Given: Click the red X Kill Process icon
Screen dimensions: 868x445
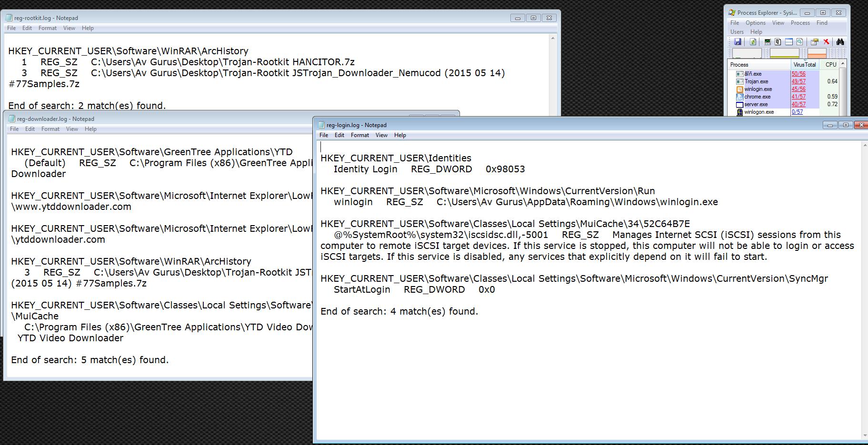Looking at the screenshot, I should [x=826, y=42].
